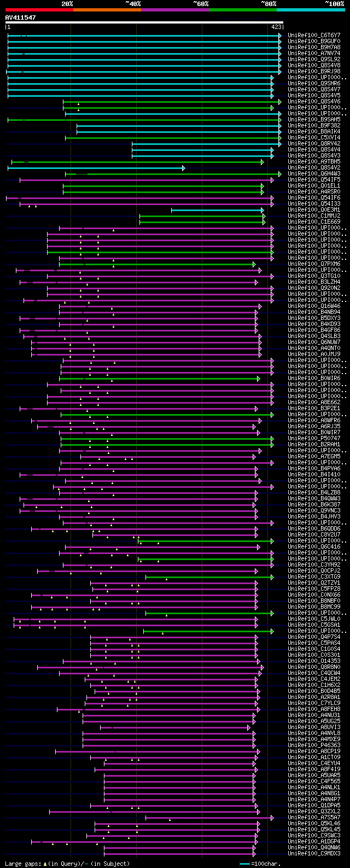Select the UniRef100_Q54IF5 label

click(314, 179)
